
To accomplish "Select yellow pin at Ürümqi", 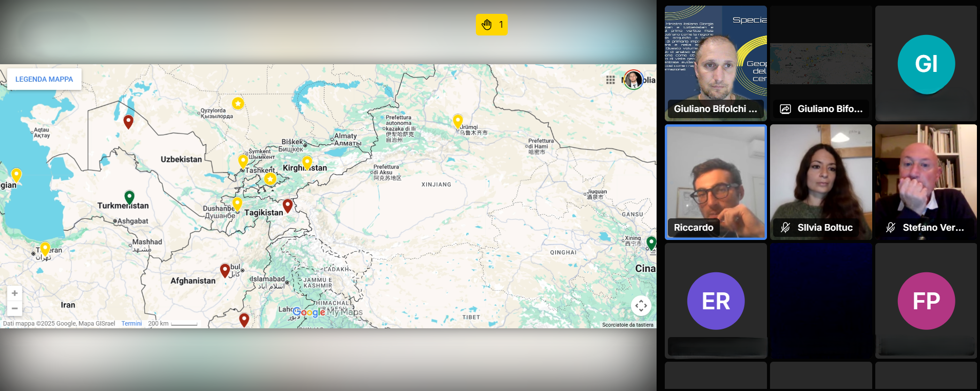I will (x=458, y=121).
